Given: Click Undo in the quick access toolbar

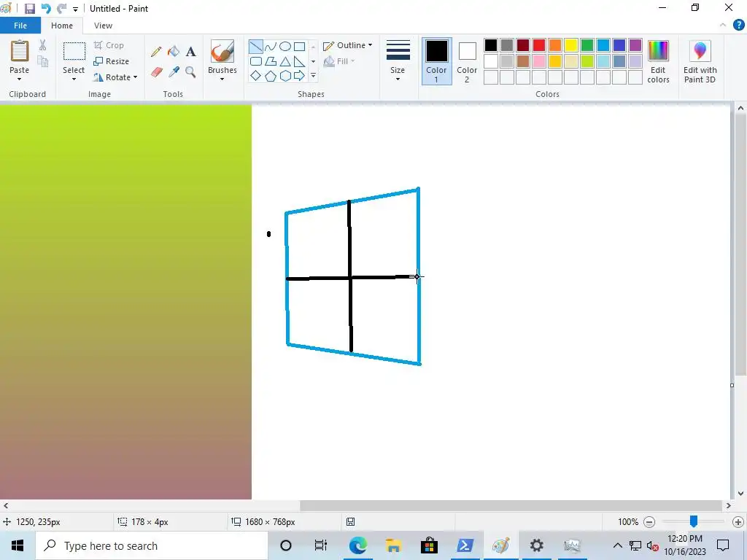Looking at the screenshot, I should click(x=46, y=9).
